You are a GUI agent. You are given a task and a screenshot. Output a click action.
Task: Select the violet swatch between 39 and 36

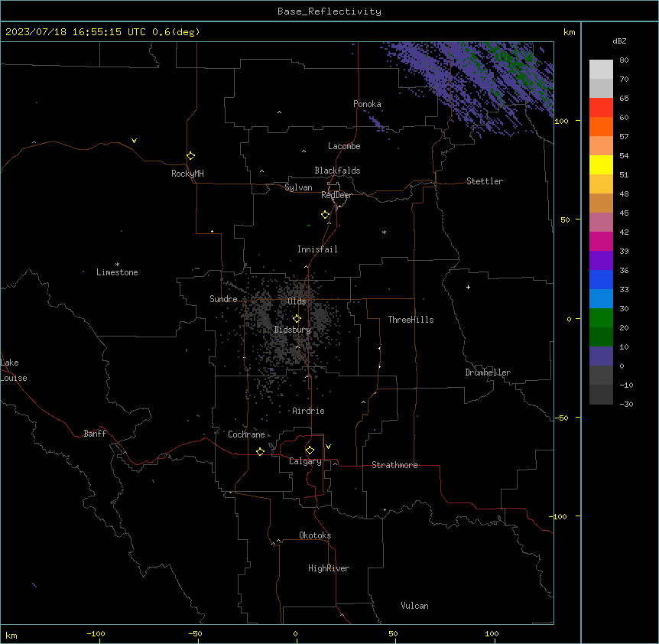tap(601, 261)
